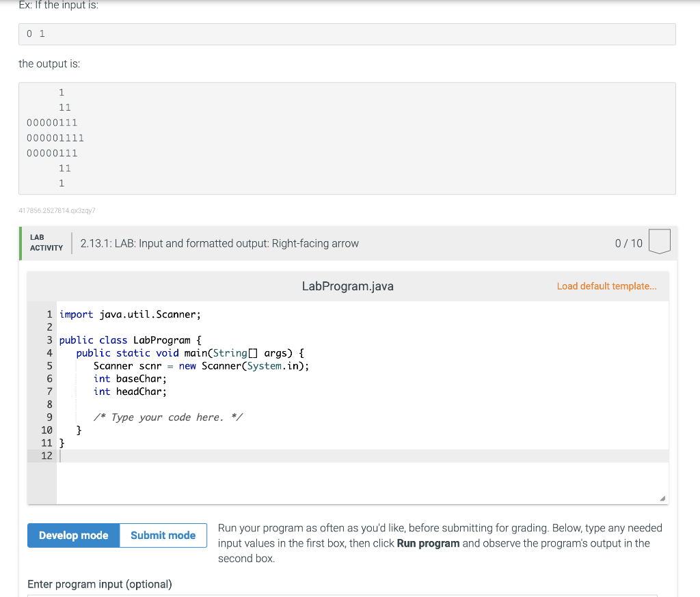Click the question ID text below output
700x597 pixels.
pyautogui.click(x=57, y=210)
